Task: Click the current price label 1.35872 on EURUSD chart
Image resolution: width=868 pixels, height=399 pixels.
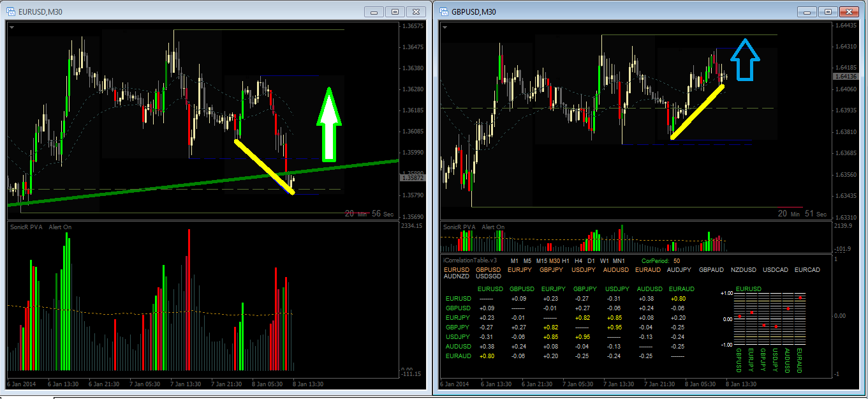Action: (411, 178)
